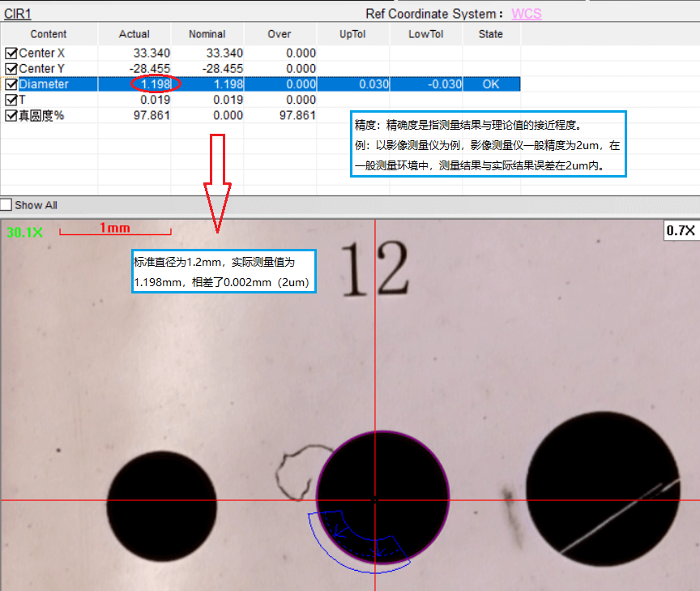Uncheck the Center Y checkbox
The height and width of the screenshot is (591, 700).
point(11,69)
